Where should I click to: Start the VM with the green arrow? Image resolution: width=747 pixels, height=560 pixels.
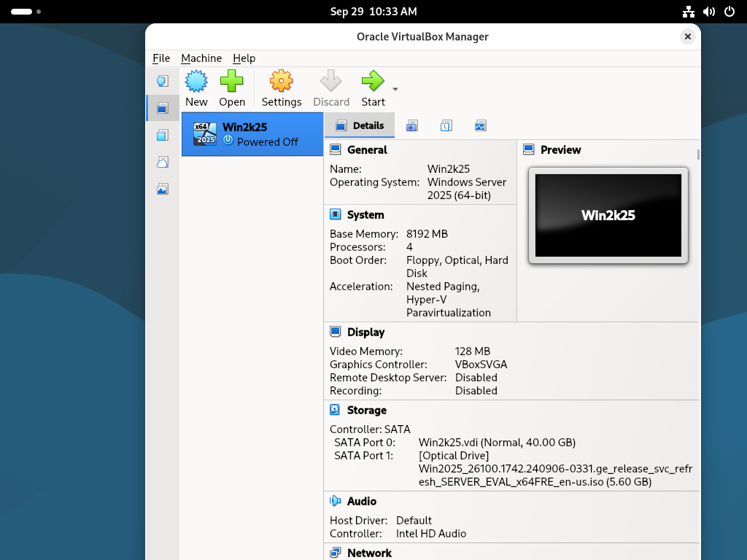point(373,82)
